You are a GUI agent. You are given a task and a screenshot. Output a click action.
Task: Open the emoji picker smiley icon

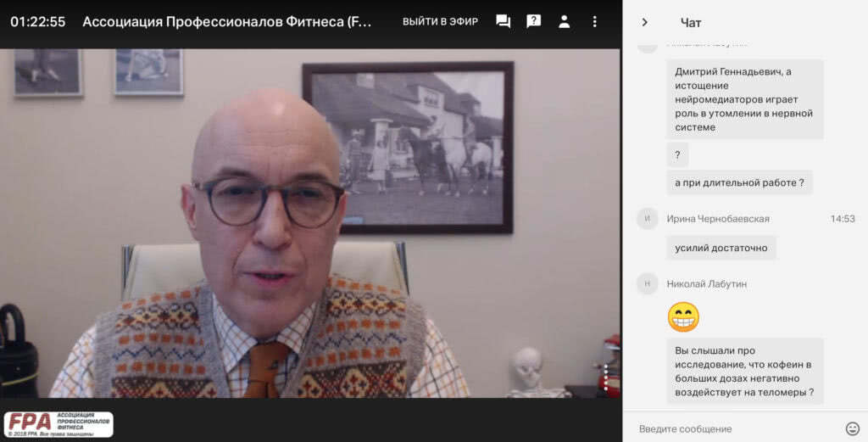click(852, 428)
